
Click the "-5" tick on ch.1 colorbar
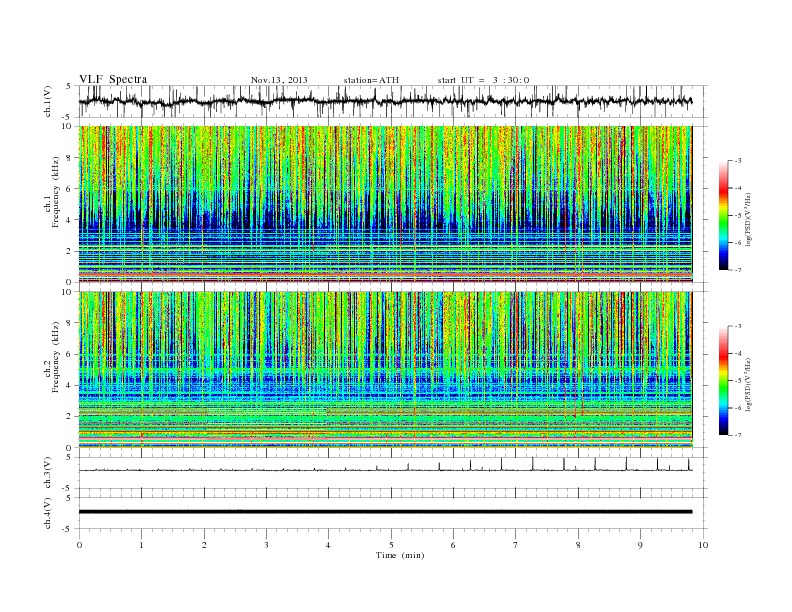(x=738, y=215)
